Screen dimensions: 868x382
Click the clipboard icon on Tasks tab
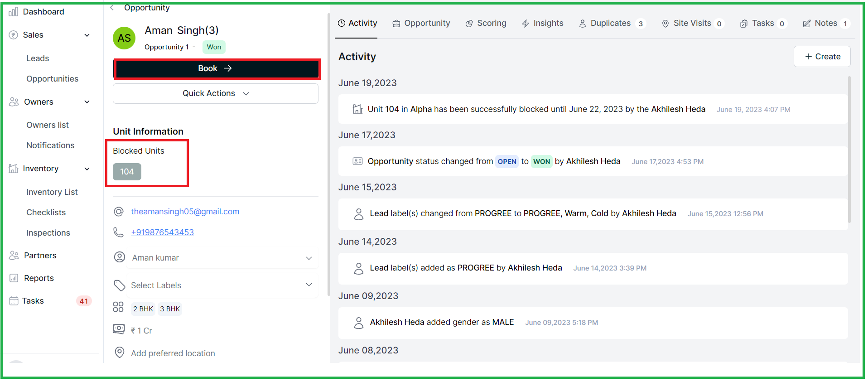pyautogui.click(x=744, y=24)
